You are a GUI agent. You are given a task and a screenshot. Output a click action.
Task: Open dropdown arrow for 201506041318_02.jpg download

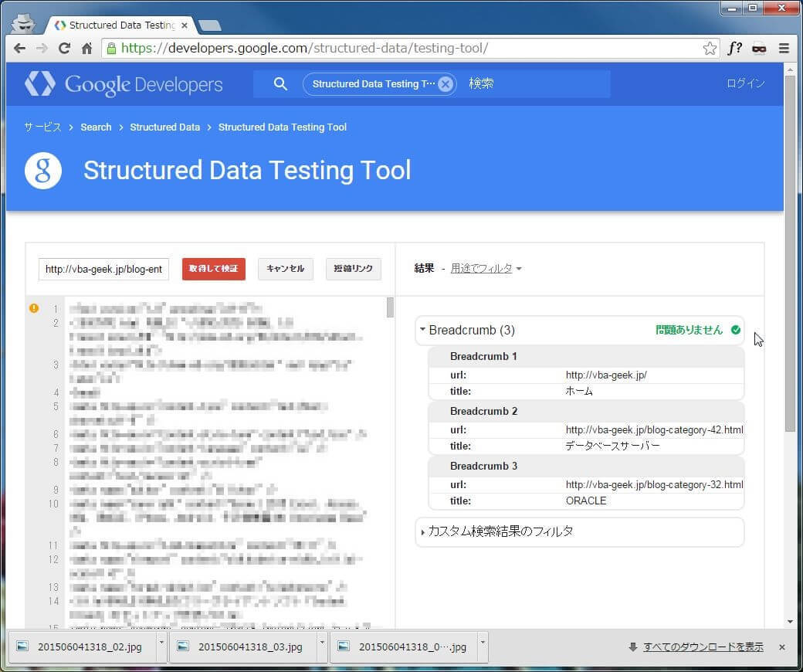[161, 642]
